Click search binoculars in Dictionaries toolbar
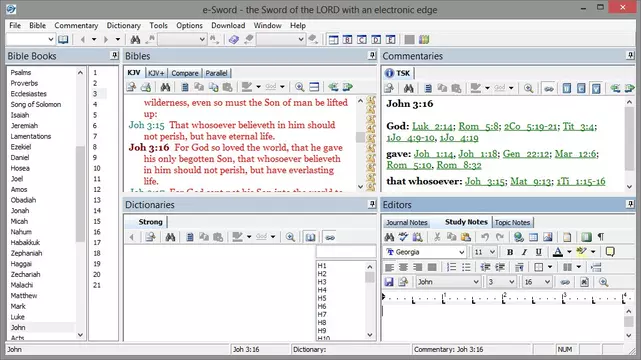Screen dimensions: 641x360 tap(170, 237)
